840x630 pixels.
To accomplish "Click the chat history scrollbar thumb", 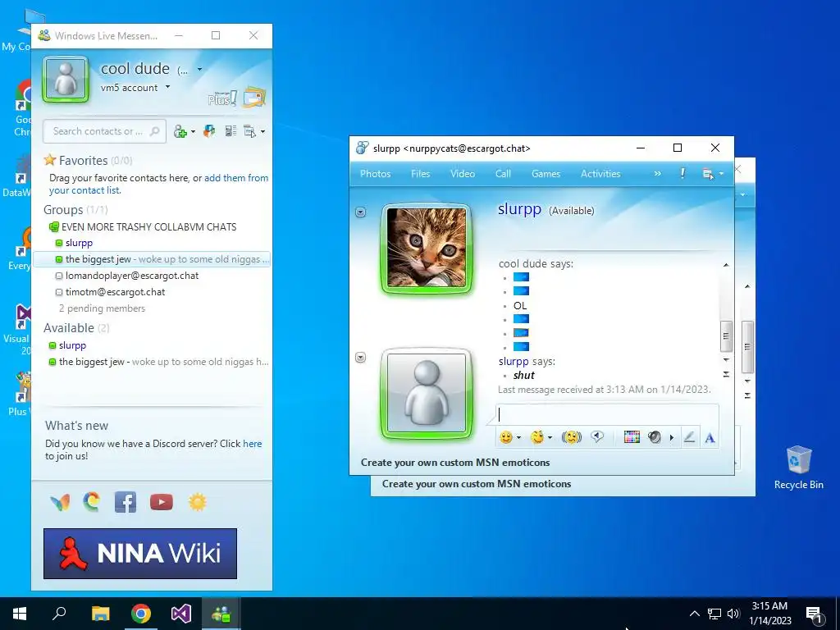I will pyautogui.click(x=726, y=336).
